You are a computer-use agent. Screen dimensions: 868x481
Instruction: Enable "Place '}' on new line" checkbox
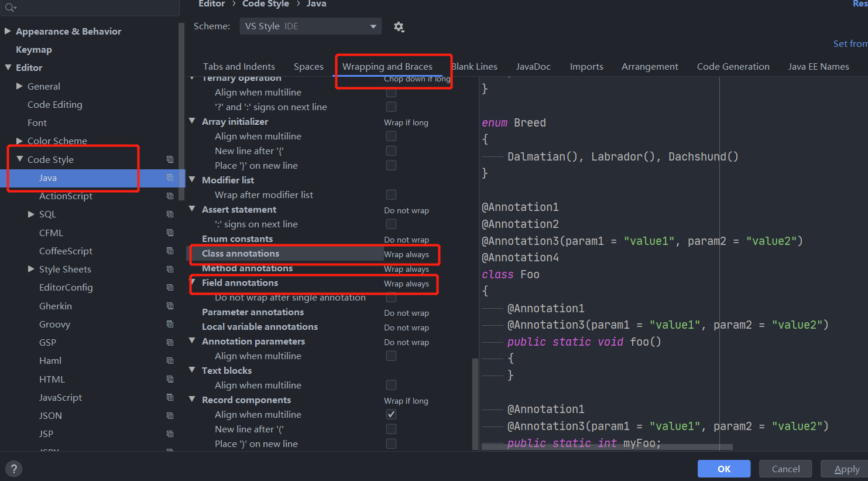tap(391, 165)
